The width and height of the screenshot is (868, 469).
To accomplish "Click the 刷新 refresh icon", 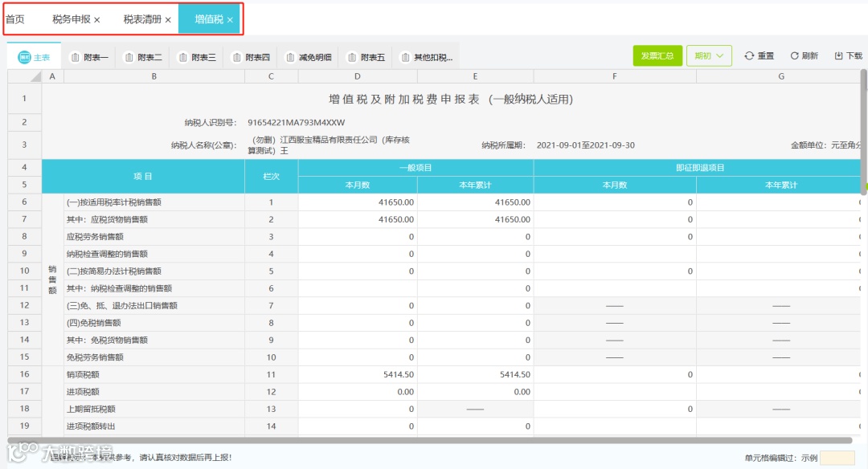I will (794, 56).
